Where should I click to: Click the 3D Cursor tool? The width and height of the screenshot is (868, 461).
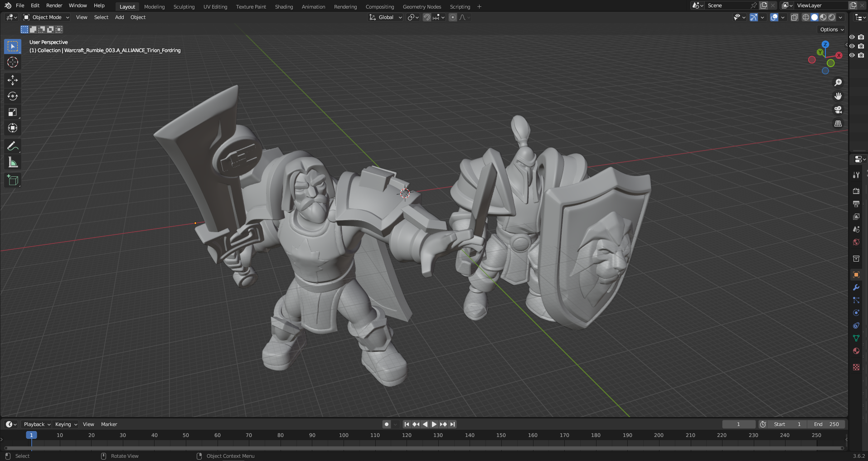[x=13, y=62]
